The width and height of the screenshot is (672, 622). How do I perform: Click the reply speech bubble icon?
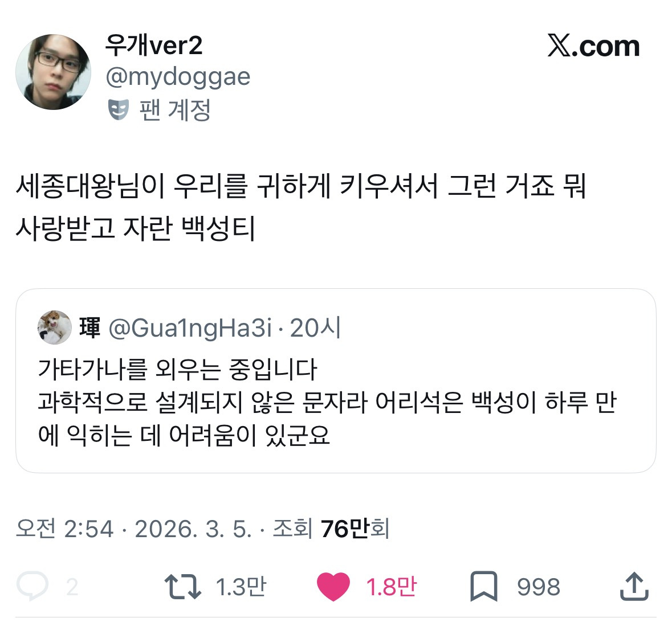32,586
